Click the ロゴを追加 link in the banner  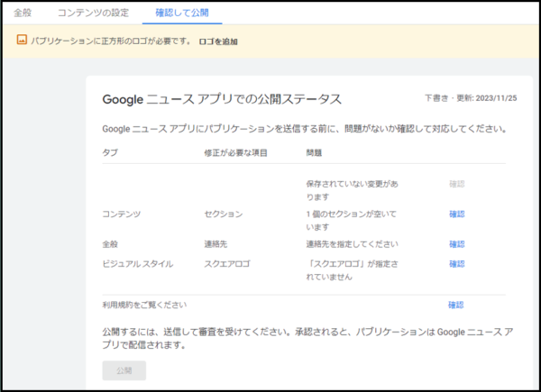218,41
